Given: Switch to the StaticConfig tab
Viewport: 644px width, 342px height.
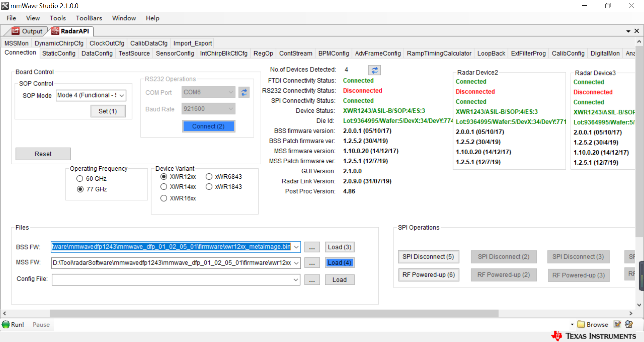Looking at the screenshot, I should click(59, 53).
